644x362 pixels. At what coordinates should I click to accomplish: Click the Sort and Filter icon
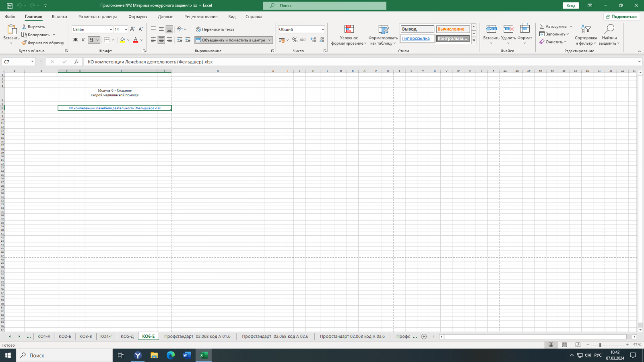click(586, 29)
